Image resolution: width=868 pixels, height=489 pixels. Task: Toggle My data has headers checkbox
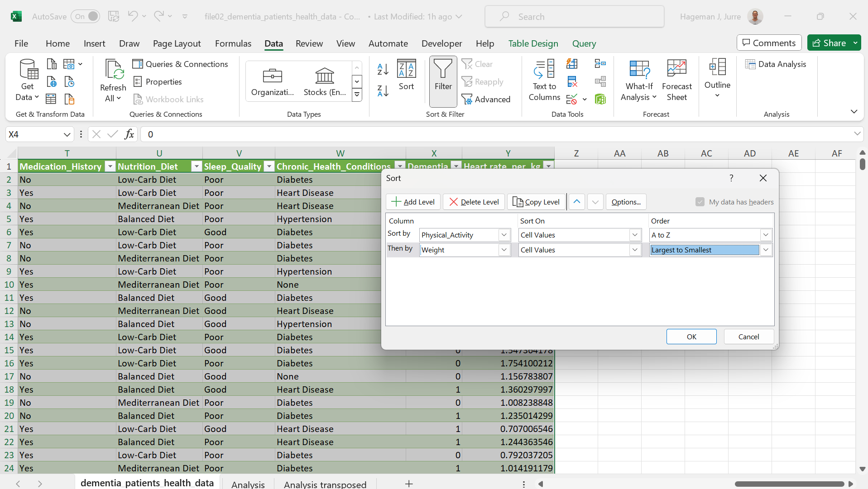click(x=700, y=202)
